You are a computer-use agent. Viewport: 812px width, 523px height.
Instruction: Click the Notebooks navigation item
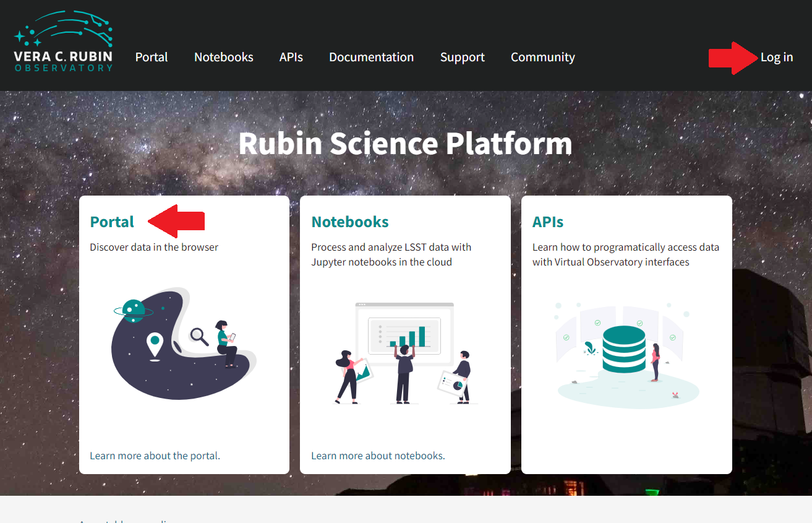coord(223,57)
